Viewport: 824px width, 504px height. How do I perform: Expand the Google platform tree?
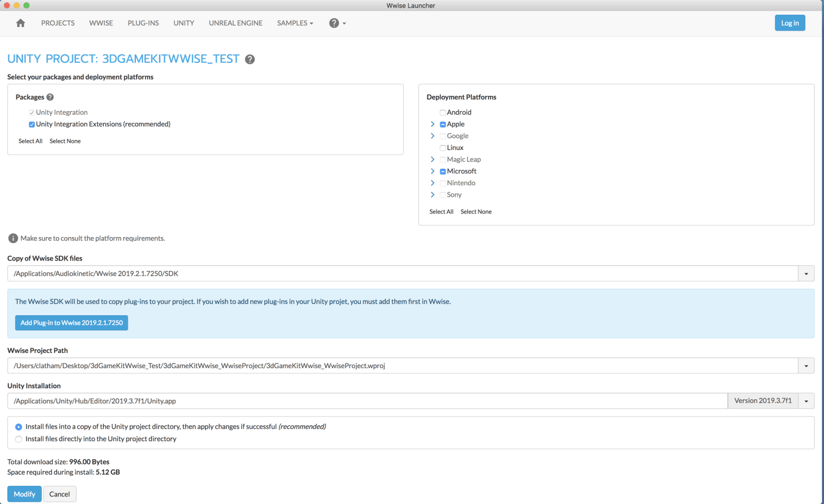433,136
